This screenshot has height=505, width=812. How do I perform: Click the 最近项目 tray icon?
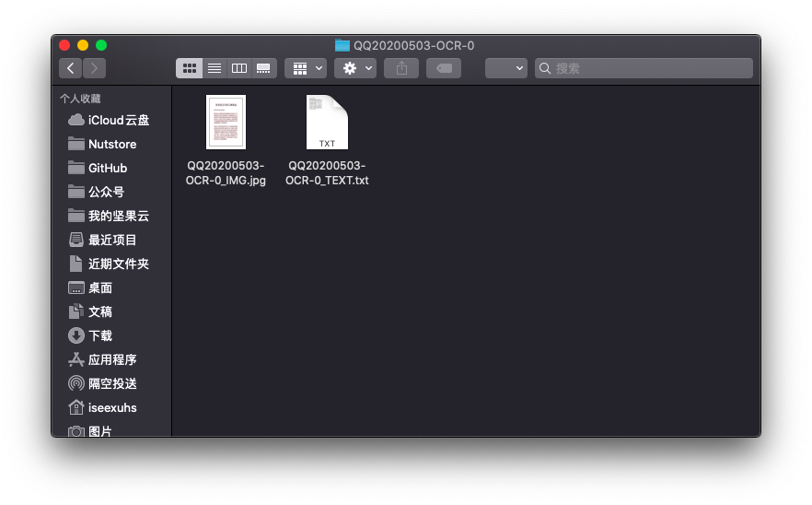point(76,240)
